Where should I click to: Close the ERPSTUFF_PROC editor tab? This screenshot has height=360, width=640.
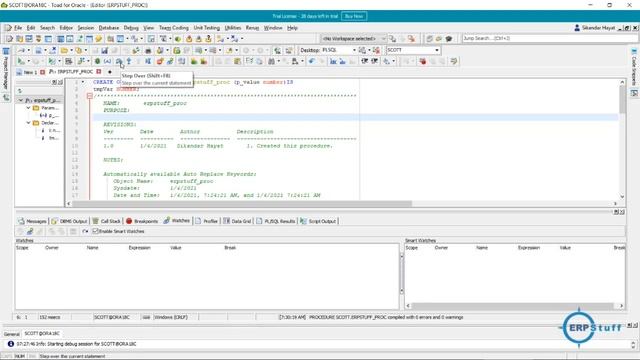point(99,72)
